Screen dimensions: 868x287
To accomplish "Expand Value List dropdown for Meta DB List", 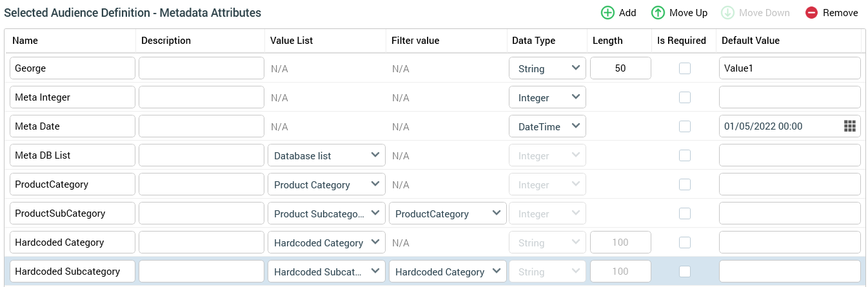I will click(326, 155).
